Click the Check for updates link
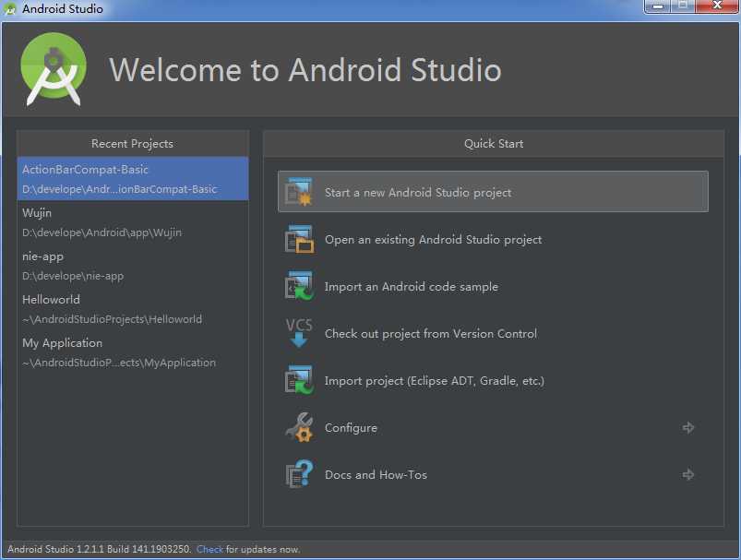The width and height of the screenshot is (741, 560). click(209, 549)
